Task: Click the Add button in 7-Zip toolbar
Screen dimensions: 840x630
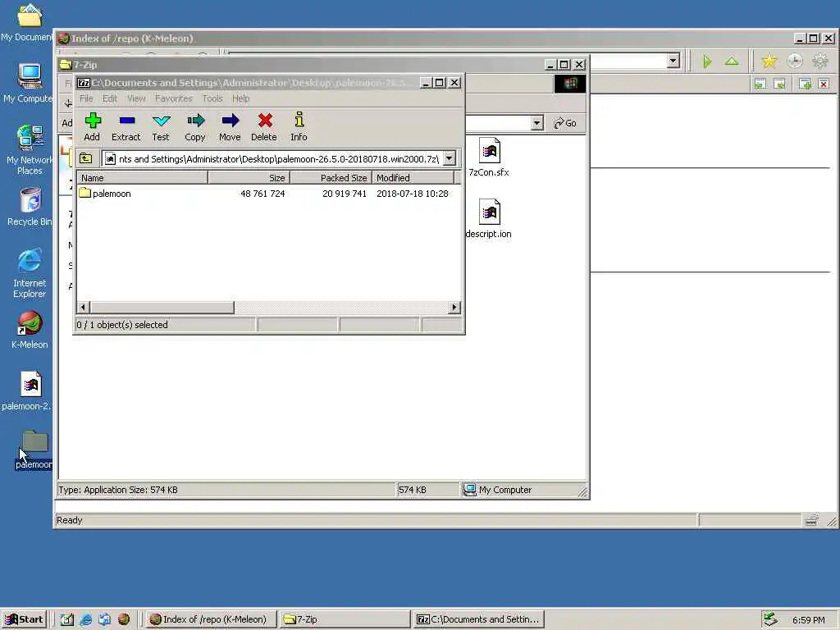Action: tap(92, 127)
